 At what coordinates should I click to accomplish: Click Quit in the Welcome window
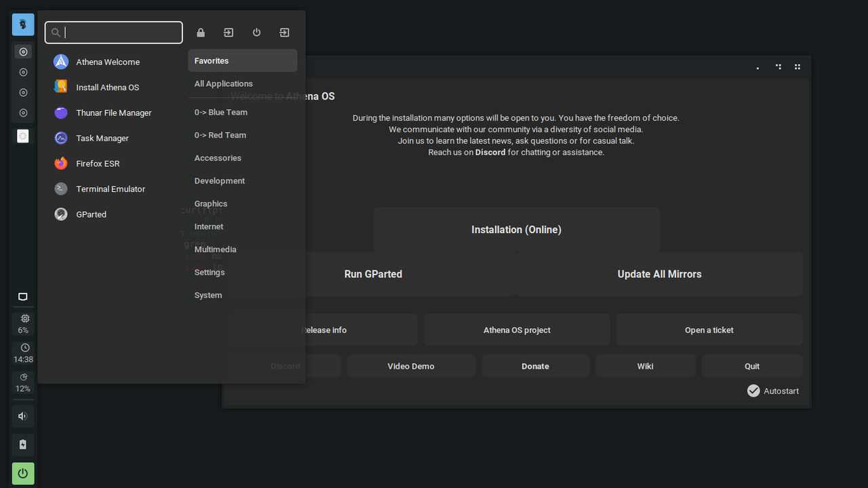click(x=752, y=366)
